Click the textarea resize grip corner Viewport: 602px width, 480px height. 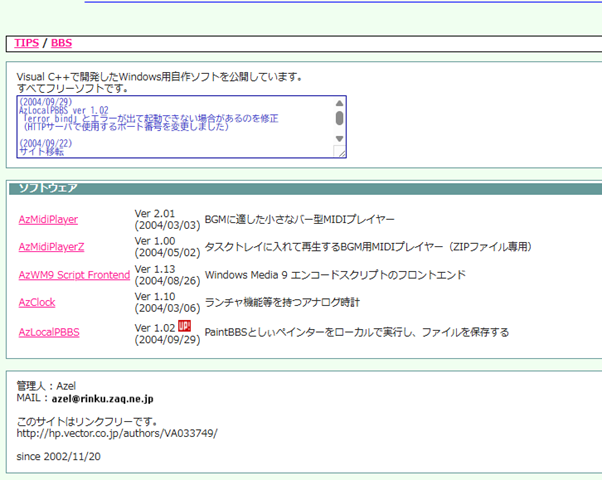coord(340,152)
